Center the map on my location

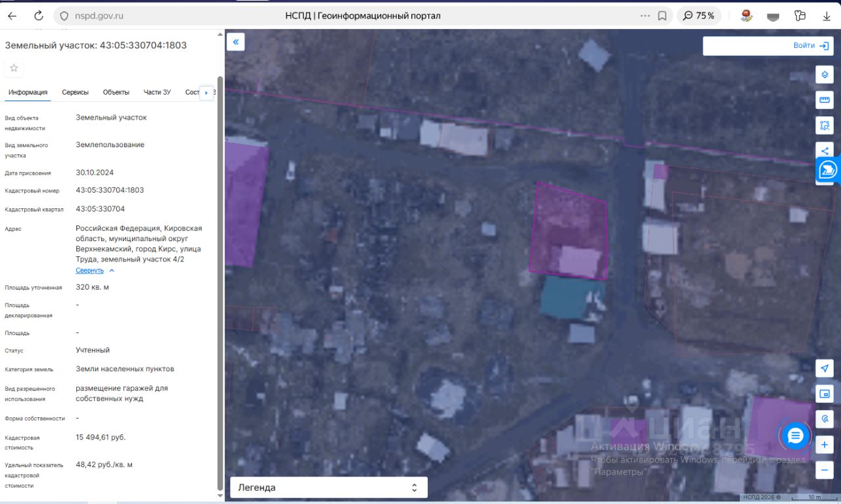point(825,369)
